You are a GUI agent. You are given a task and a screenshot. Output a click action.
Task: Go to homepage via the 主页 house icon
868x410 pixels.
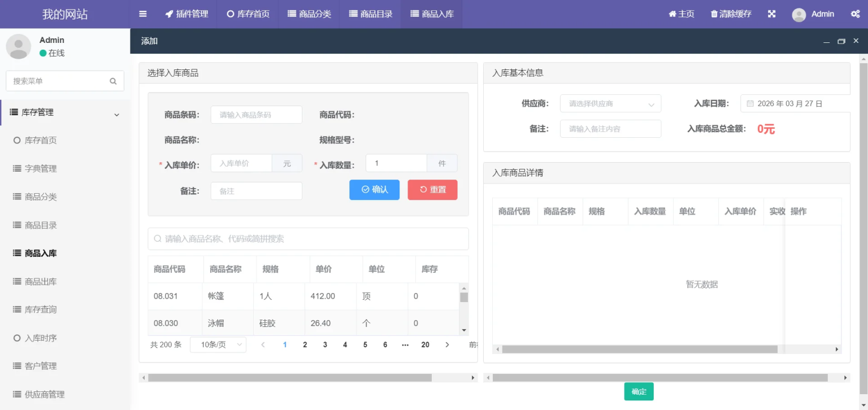(675, 14)
